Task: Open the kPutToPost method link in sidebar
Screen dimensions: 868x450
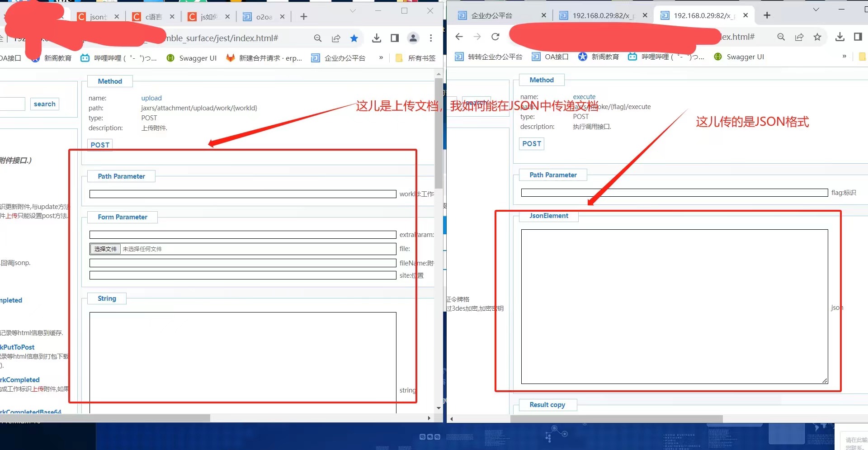Action: pos(17,347)
